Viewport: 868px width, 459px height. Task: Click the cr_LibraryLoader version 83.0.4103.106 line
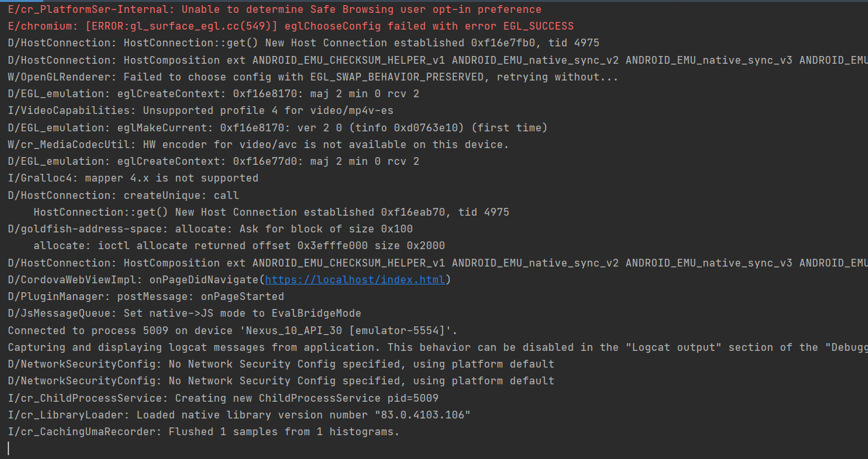coord(239,415)
